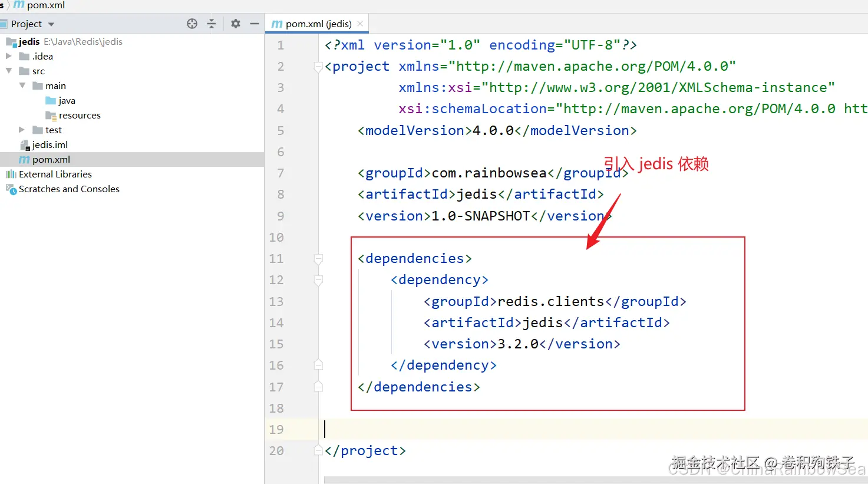Screen dimensions: 868x484
Task: Collapse the src folder arrow
Action: point(9,71)
